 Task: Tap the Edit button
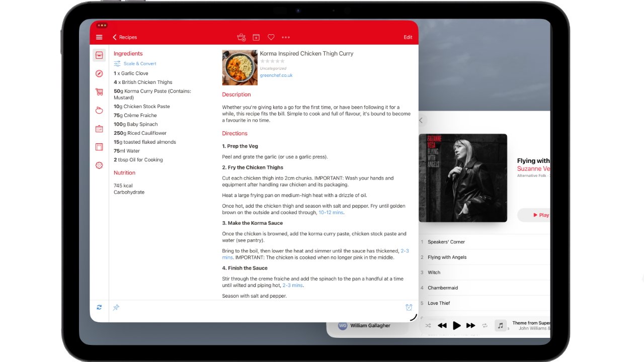pyautogui.click(x=408, y=37)
